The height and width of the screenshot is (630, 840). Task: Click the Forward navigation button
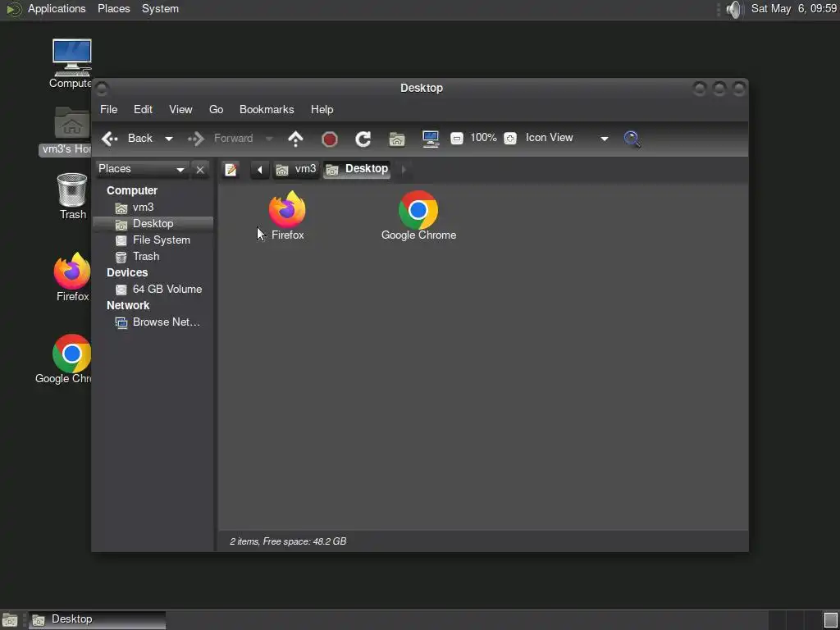220,138
